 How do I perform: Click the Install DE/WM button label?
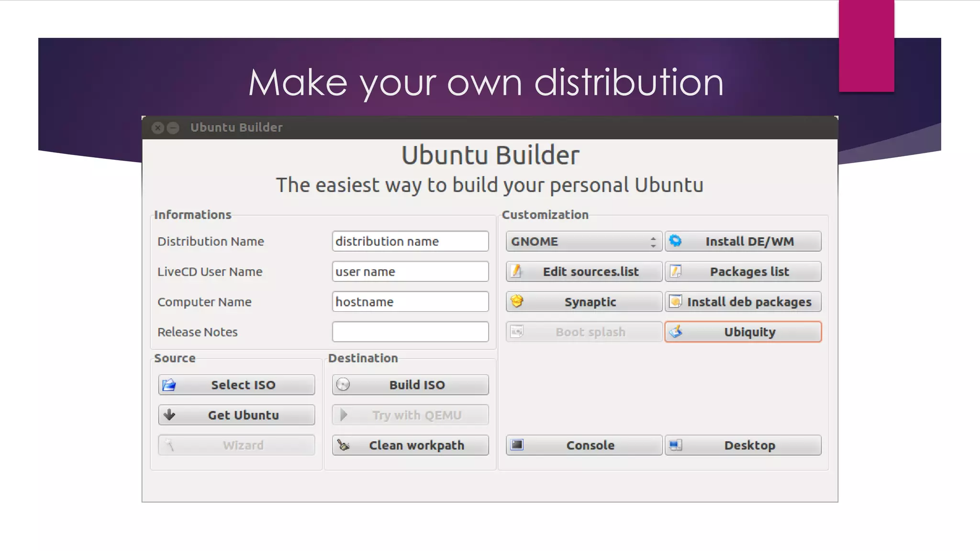pyautogui.click(x=750, y=242)
